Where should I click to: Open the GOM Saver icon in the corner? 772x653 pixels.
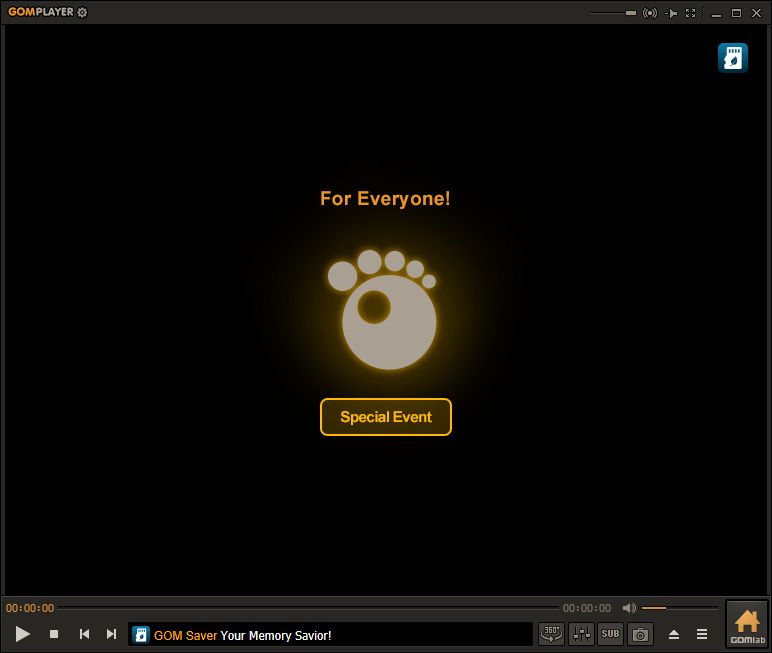coord(733,58)
